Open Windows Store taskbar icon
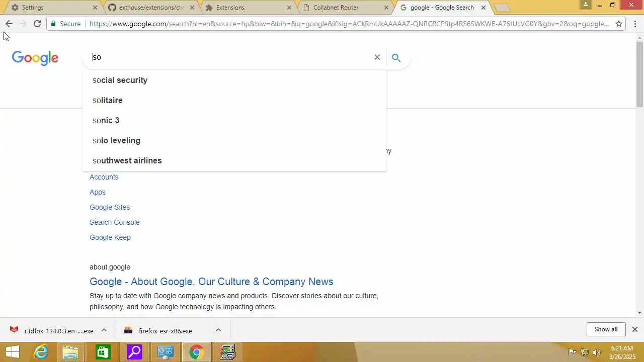The height and width of the screenshot is (362, 644). pos(103,352)
